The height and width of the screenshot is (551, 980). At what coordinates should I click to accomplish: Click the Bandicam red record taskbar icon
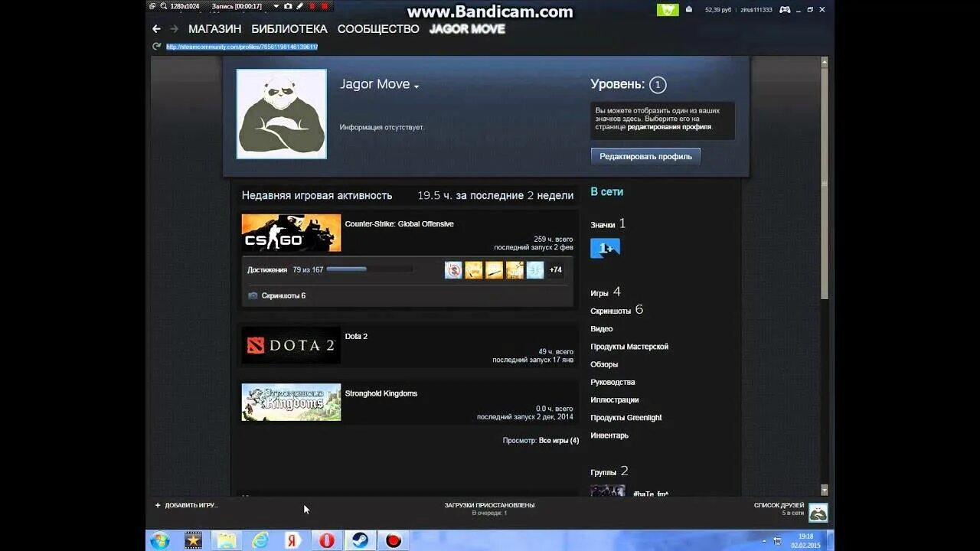[x=394, y=540]
